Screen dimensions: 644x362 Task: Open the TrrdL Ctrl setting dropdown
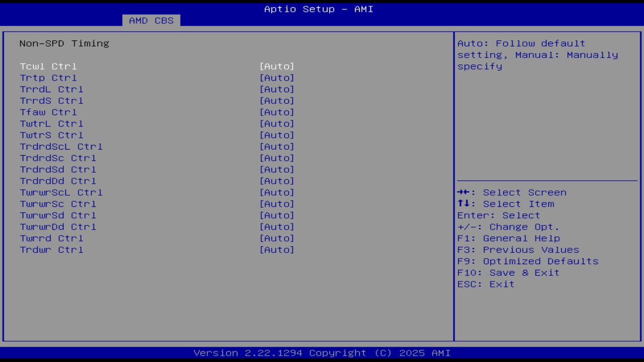coord(277,89)
